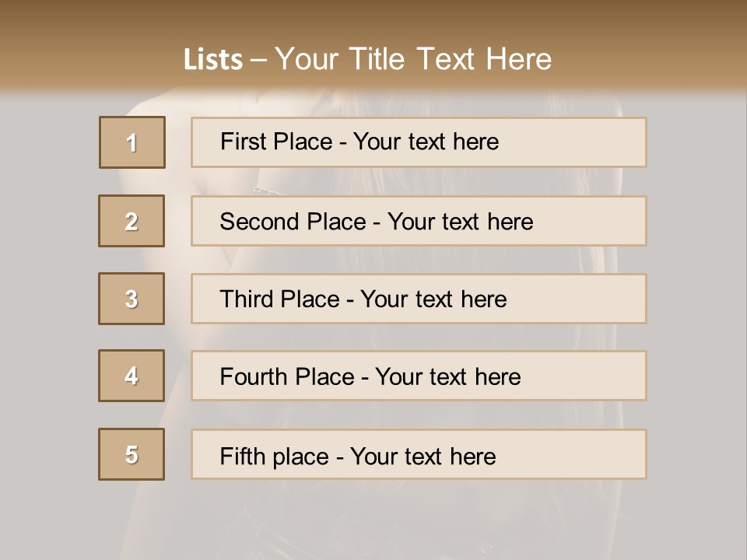Select the number 1 box
This screenshot has height=560, width=747.
(x=132, y=142)
